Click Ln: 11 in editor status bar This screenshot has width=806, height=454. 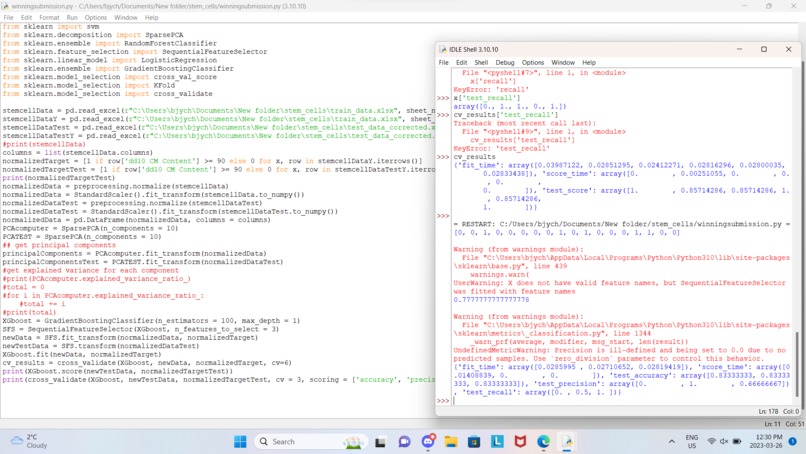click(772, 424)
